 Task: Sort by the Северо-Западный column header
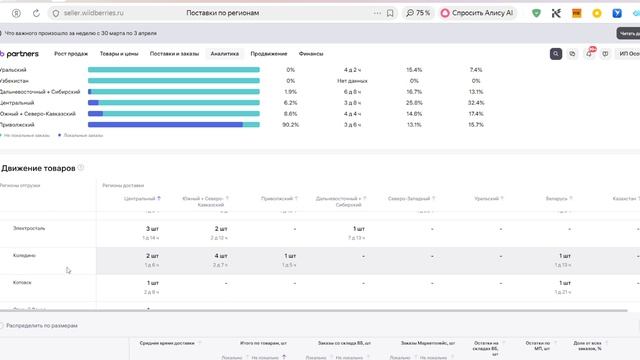coord(411,198)
